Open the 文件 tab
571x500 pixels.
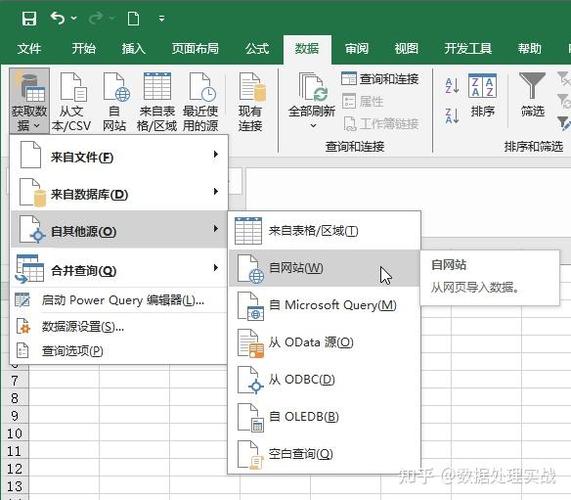[x=29, y=48]
